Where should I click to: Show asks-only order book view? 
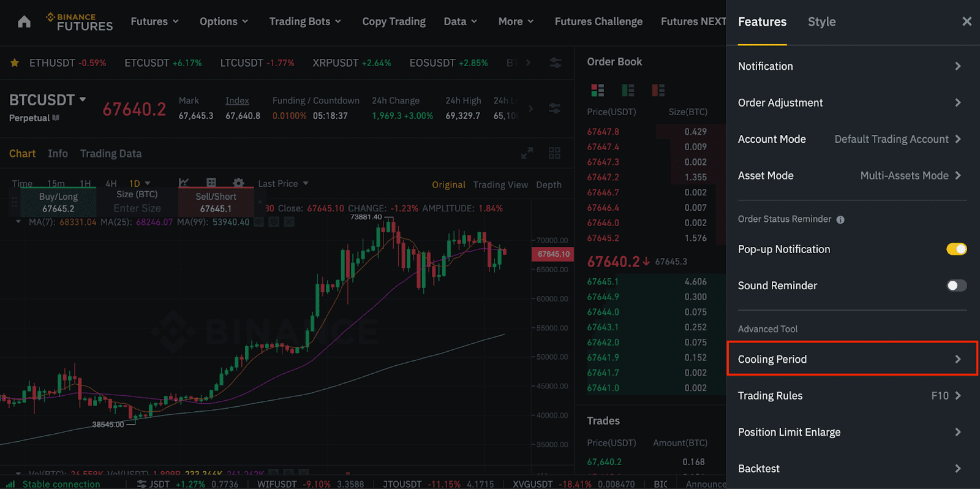(x=658, y=91)
